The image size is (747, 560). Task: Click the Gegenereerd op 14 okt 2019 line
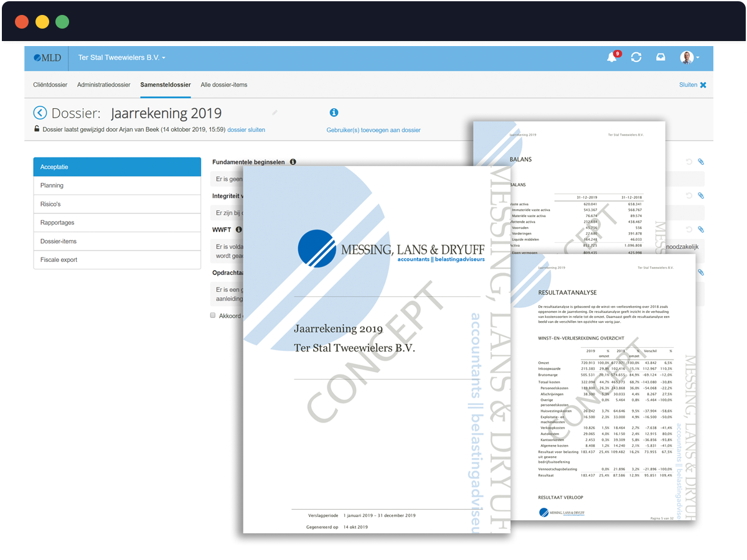(337, 527)
